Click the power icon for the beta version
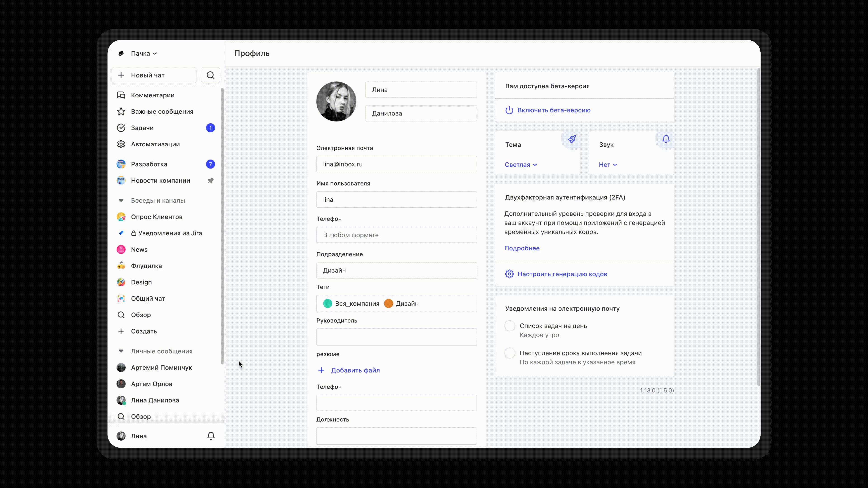 [x=509, y=110]
